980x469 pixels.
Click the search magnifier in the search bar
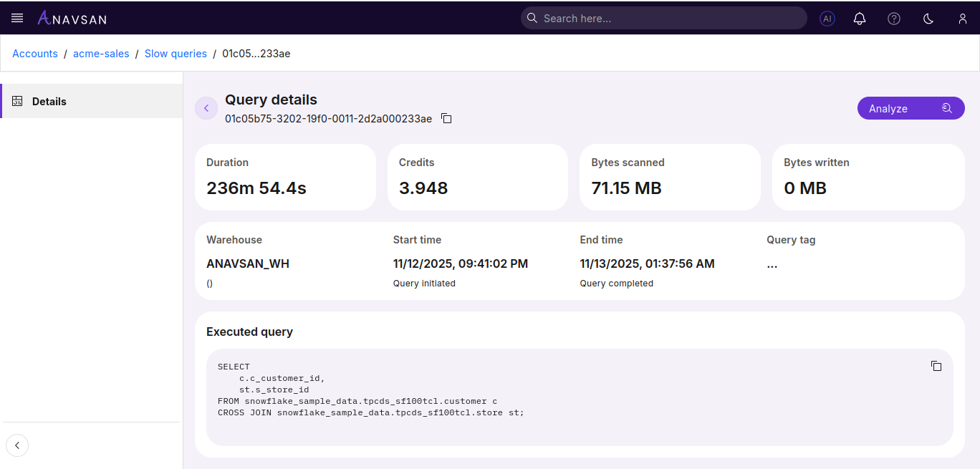(x=532, y=17)
